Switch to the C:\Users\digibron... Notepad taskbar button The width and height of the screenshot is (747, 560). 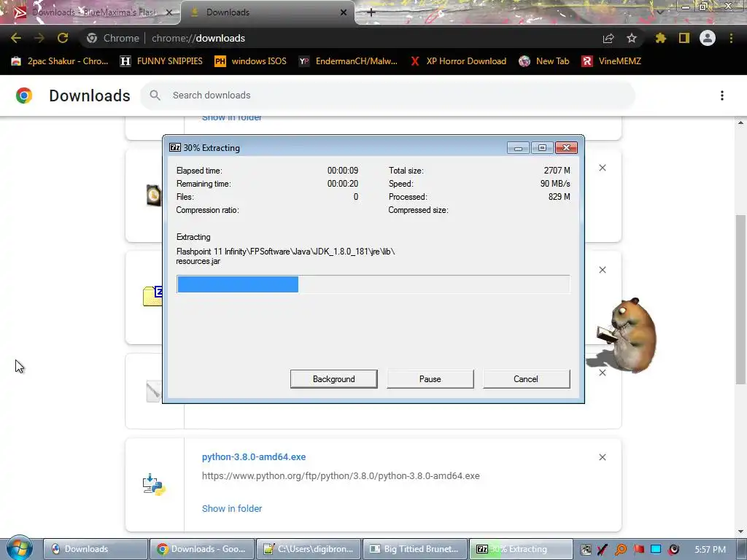pos(309,549)
